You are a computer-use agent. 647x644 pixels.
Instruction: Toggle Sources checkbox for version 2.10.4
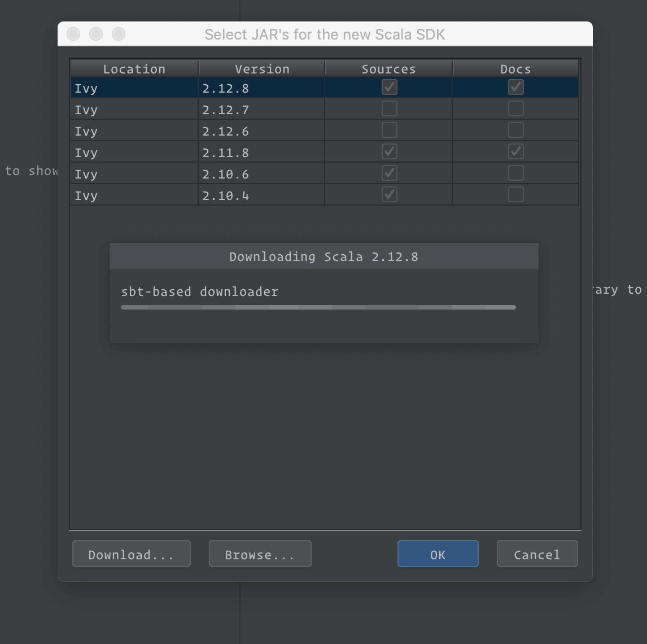(389, 194)
